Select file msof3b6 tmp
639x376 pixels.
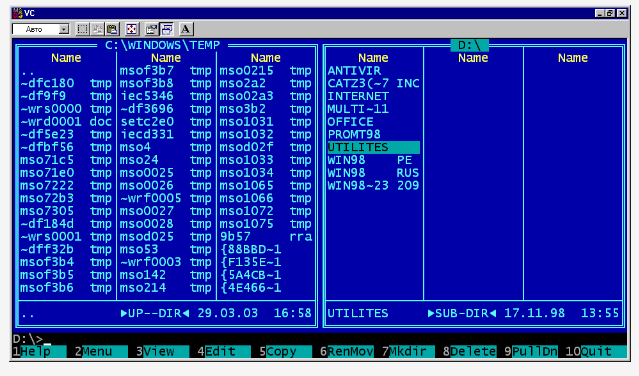pos(66,288)
